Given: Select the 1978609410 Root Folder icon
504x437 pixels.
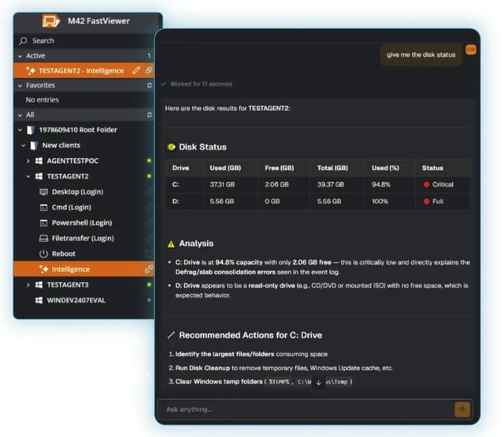Looking at the screenshot, I should 31,130.
